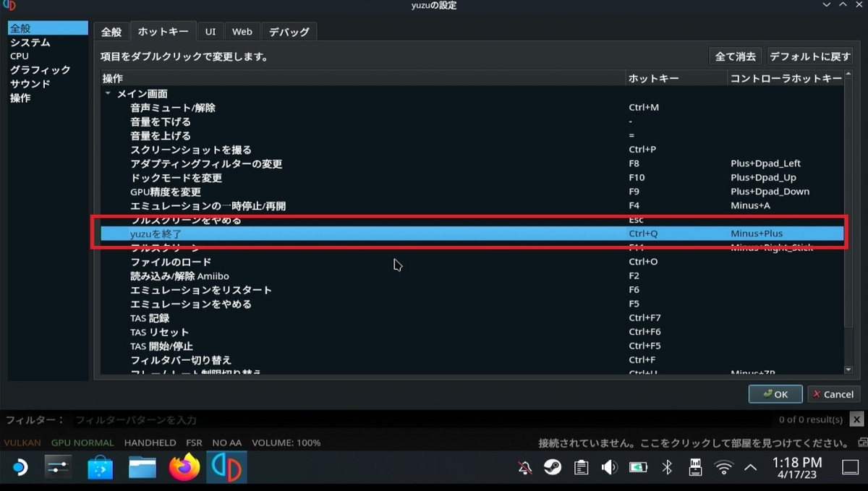Confirm with the OK button
Viewport: 868px width, 491px height.
(775, 394)
